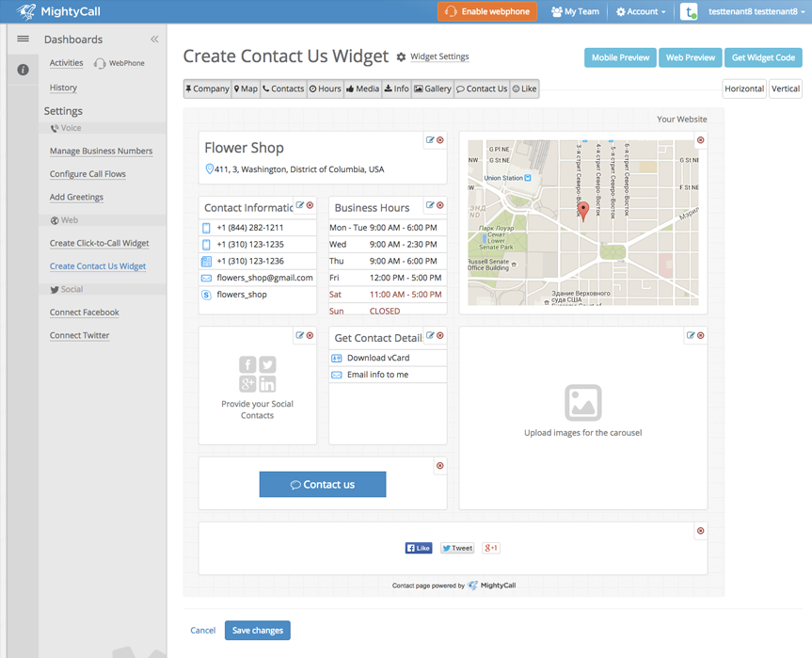Click flowers_shop@gmail.com email row
This screenshot has height=658, width=812.
coord(258,278)
